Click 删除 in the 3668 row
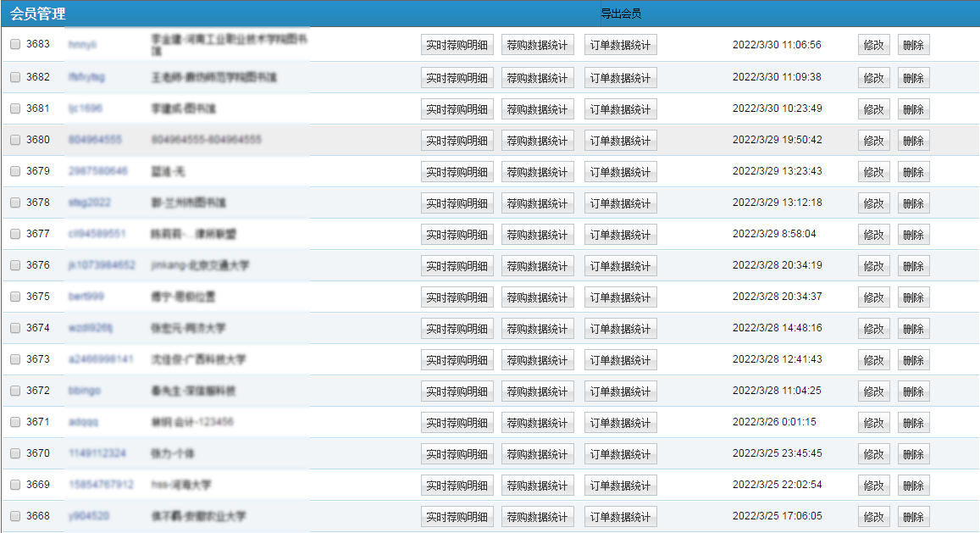 pyautogui.click(x=913, y=516)
